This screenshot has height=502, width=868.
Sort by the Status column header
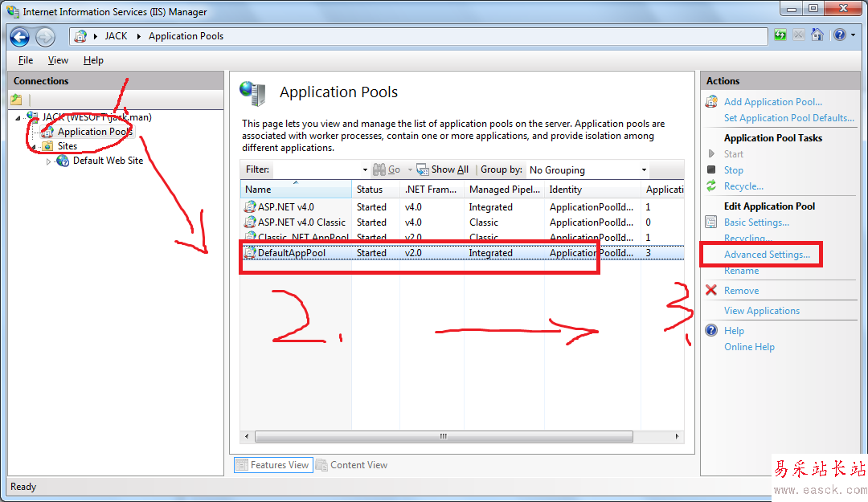point(375,190)
